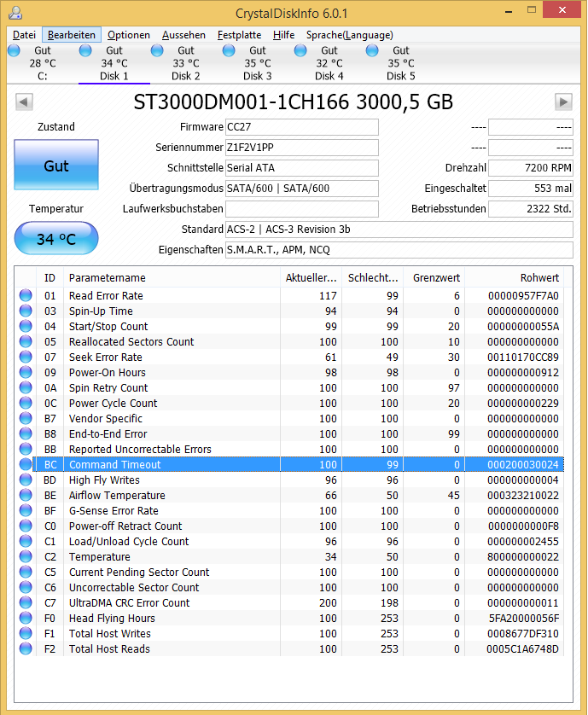Go to previous disk with left arrow

pyautogui.click(x=24, y=102)
